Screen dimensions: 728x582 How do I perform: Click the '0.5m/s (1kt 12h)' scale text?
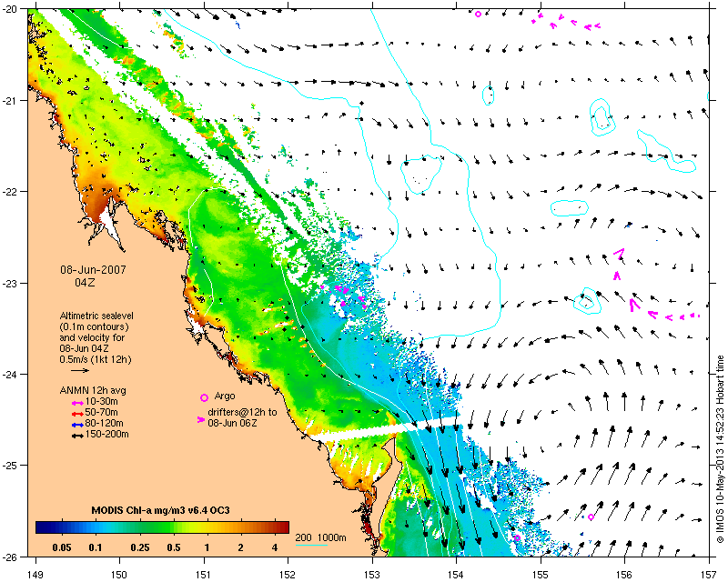tap(96, 360)
